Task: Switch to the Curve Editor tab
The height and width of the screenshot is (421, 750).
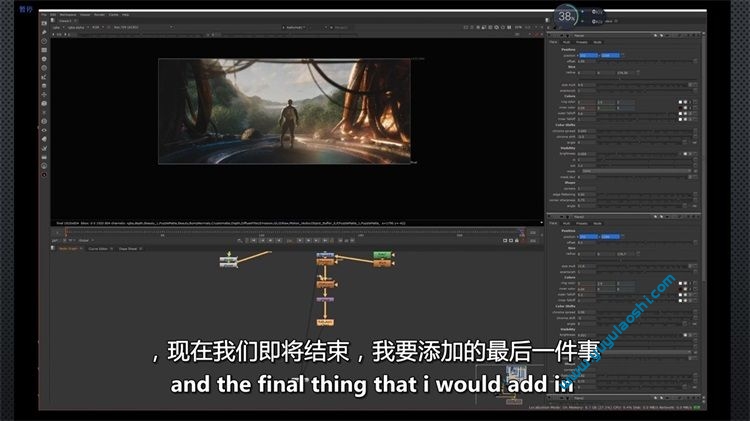Action: pyautogui.click(x=98, y=249)
